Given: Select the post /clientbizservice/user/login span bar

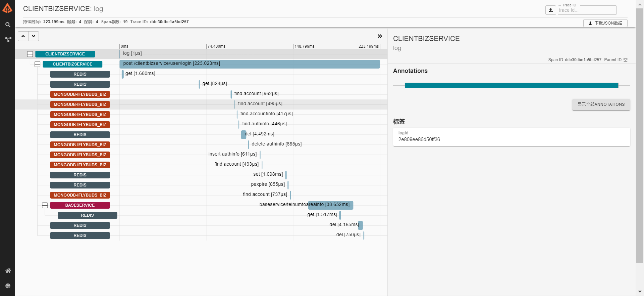Looking at the screenshot, I should (x=250, y=64).
